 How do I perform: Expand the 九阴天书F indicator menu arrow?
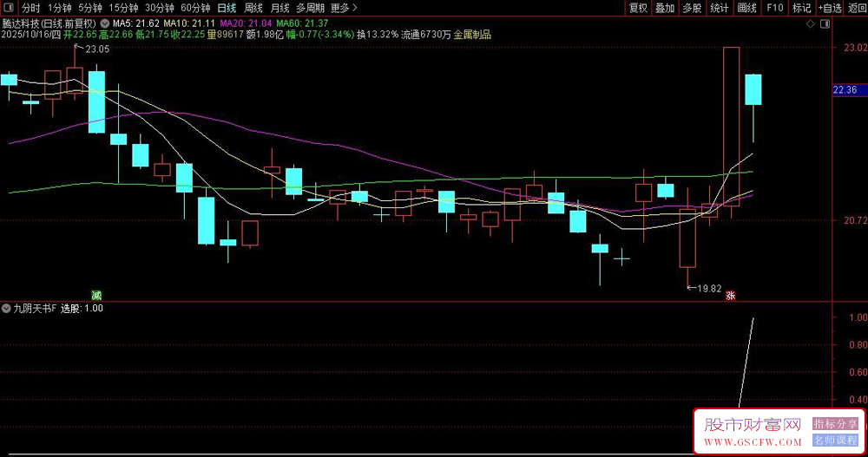[x=7, y=308]
